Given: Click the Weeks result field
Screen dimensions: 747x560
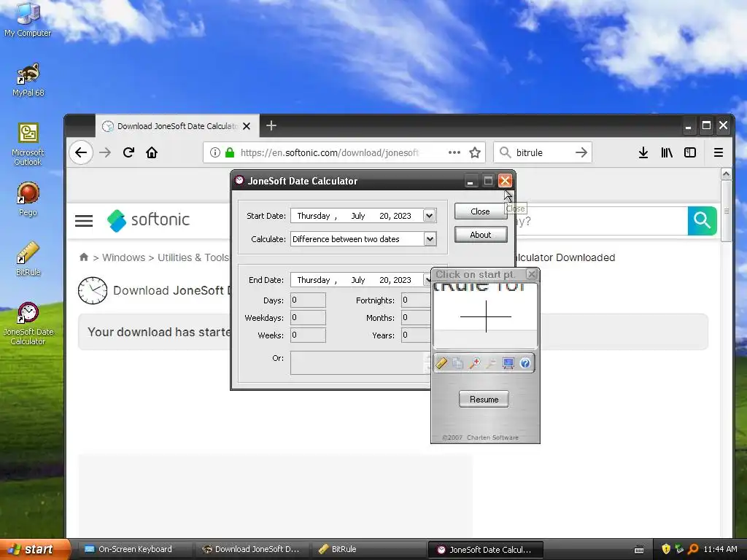Looking at the screenshot, I should 309,335.
